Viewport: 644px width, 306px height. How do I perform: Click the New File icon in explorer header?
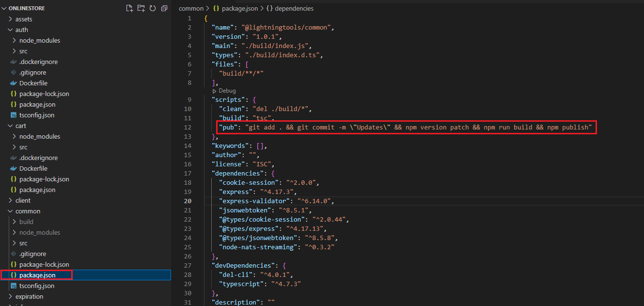(x=129, y=8)
